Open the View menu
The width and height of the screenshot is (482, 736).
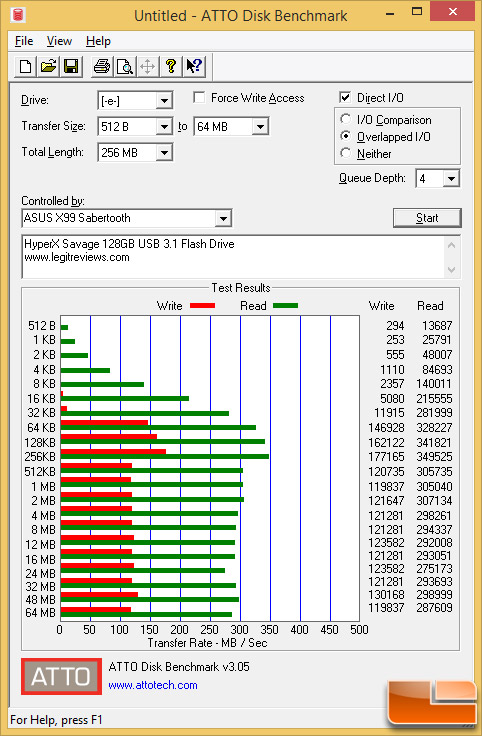tap(59, 41)
